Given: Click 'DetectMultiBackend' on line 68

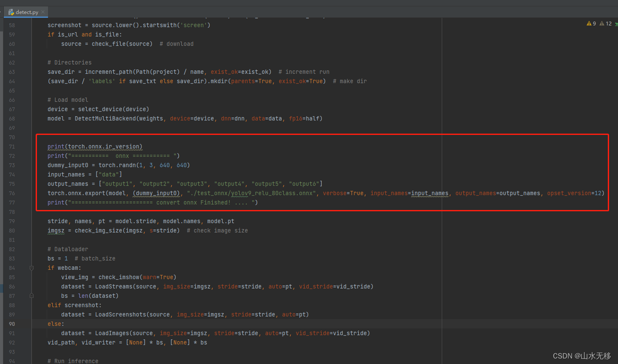Looking at the screenshot, I should click(x=105, y=118).
